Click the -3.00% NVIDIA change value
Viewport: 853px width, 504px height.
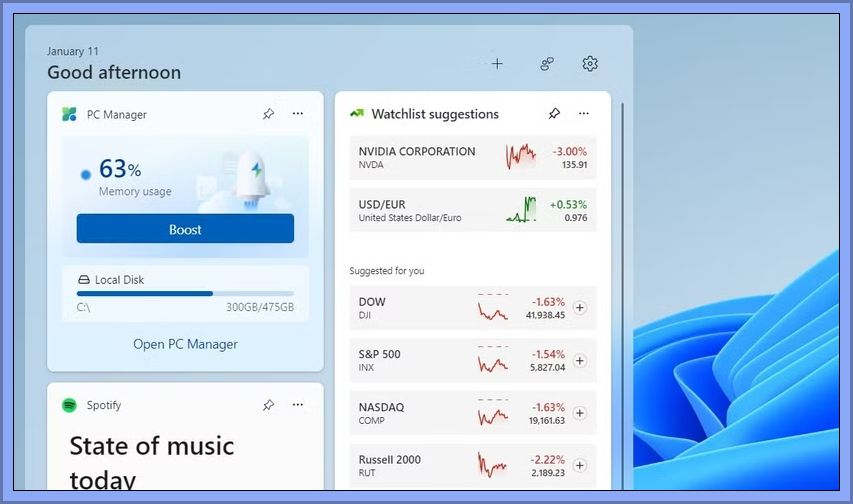570,152
